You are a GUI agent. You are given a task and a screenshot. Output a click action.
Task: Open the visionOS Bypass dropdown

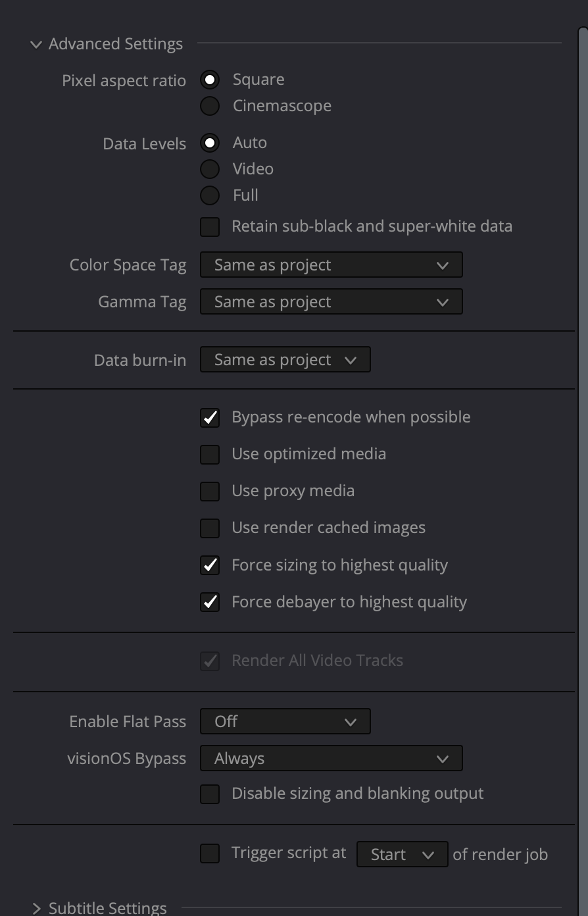point(331,758)
